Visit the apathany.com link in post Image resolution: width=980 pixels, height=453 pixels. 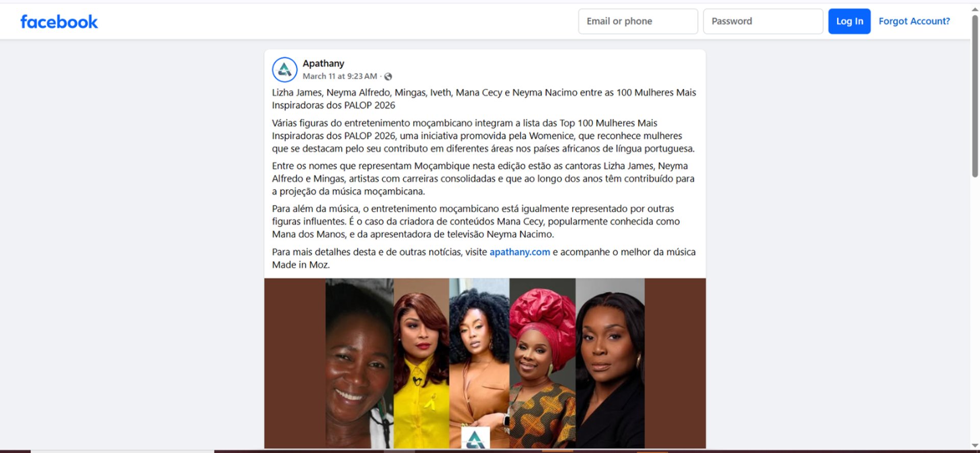tap(520, 252)
